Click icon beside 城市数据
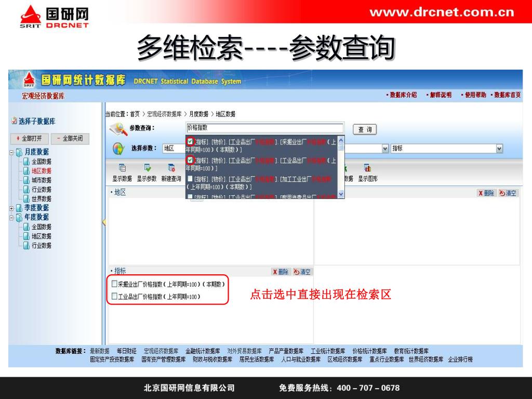The width and height of the screenshot is (532, 399). coord(26,180)
